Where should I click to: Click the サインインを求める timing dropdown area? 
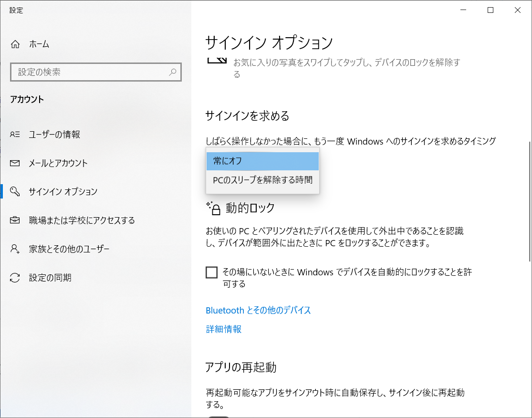[262, 161]
